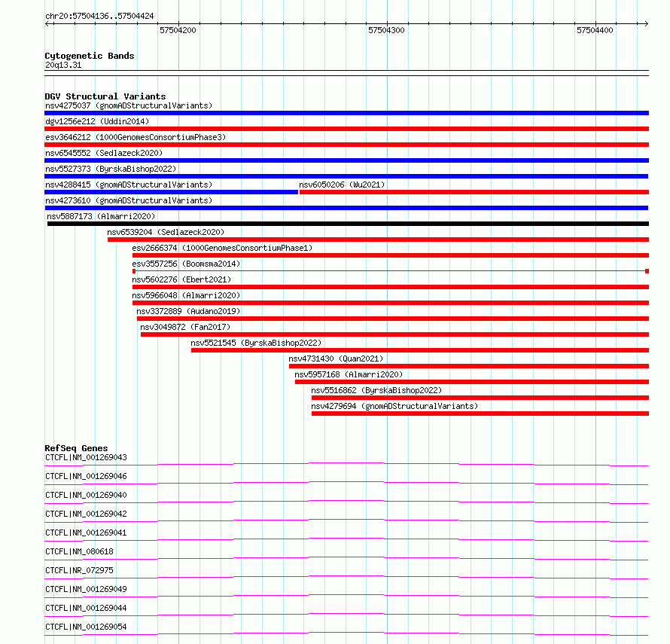Click nsv4273610 gnomADStructuralVariants label

(x=129, y=200)
